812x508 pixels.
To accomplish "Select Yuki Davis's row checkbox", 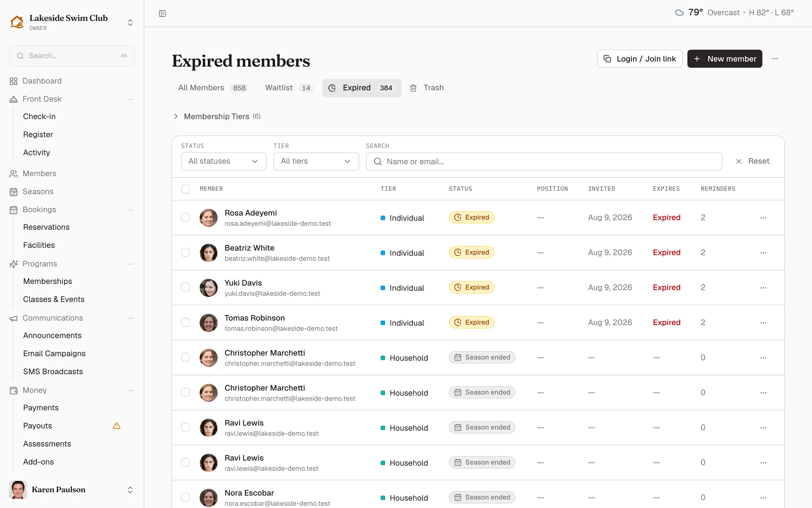I will click(x=186, y=287).
